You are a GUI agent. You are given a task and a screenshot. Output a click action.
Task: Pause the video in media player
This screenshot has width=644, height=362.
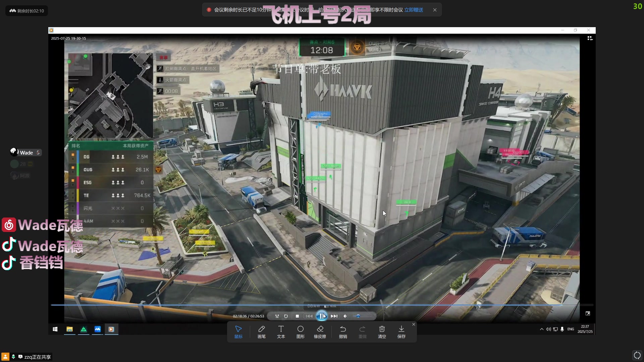[x=322, y=316]
